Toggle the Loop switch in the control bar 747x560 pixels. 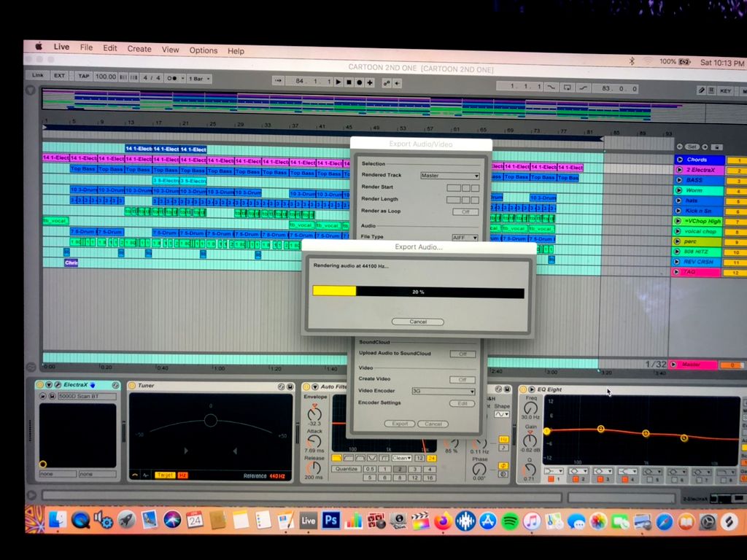click(x=567, y=87)
